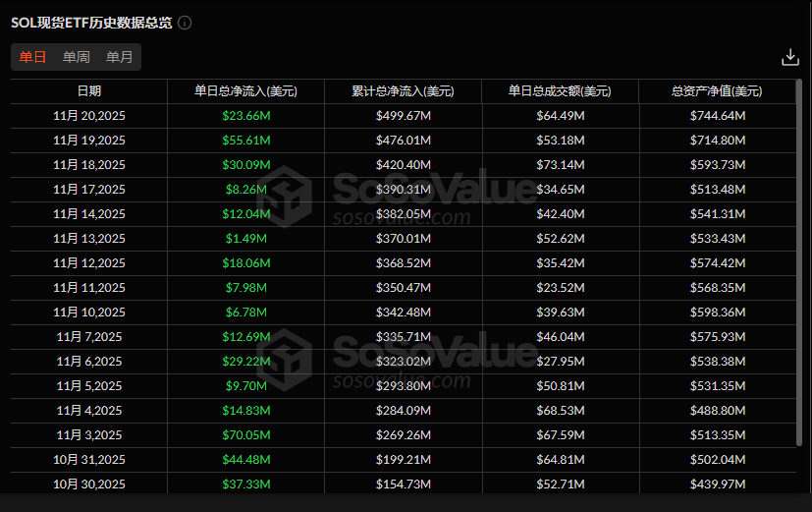Screen dimensions: 812x512
Task: Select the net inflow value $12.69M
Action: (x=246, y=337)
